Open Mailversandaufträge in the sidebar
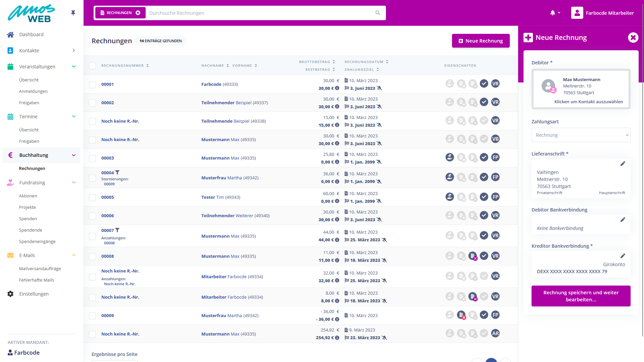The width and height of the screenshot is (644, 362). 40,268
